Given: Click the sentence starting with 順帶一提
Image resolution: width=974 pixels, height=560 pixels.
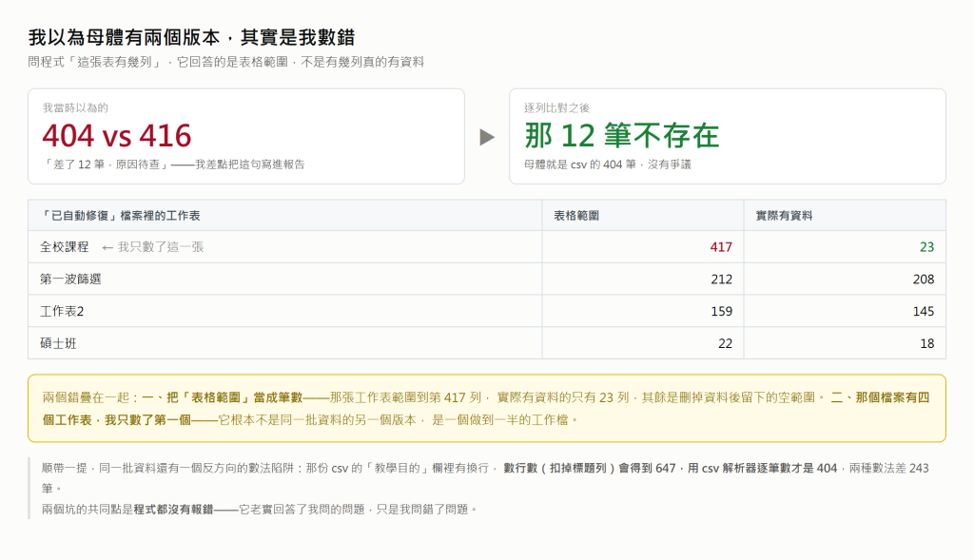Looking at the screenshot, I should click(485, 478).
